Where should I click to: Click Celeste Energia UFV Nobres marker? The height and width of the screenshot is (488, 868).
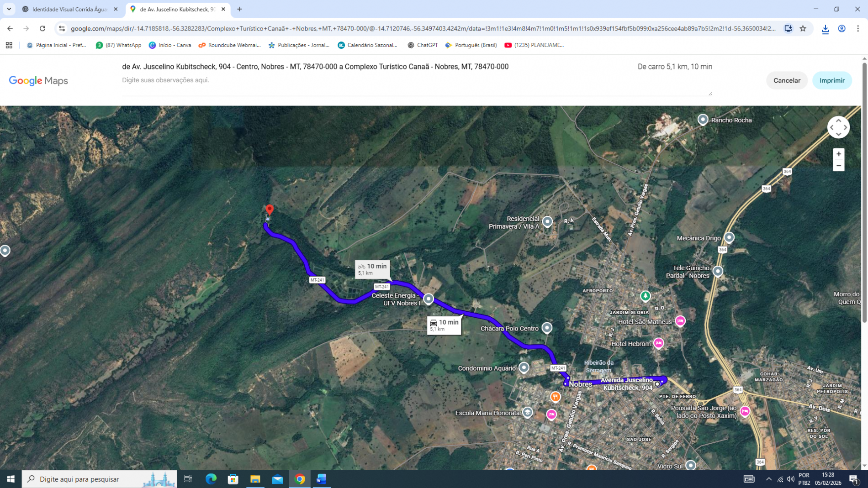click(x=428, y=299)
